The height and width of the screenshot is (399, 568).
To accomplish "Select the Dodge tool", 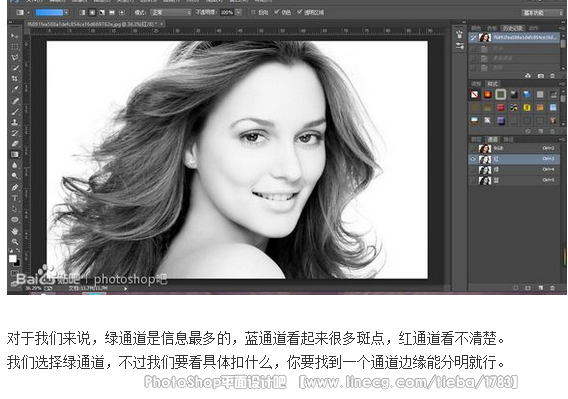I will tap(14, 176).
